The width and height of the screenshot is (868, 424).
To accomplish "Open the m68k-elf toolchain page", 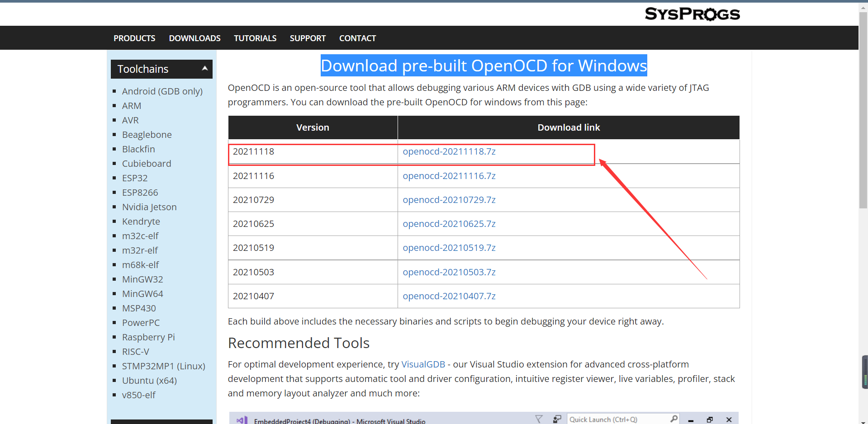I will click(141, 265).
